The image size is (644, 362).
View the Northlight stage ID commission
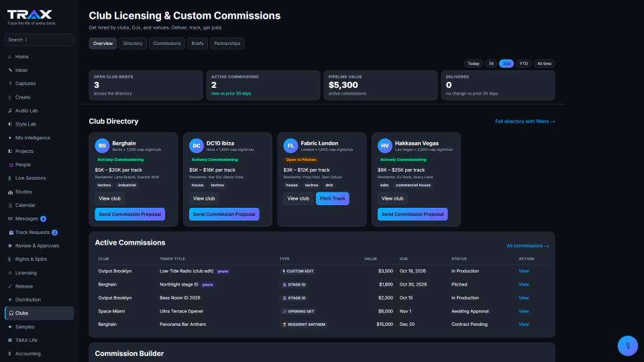pos(524,284)
